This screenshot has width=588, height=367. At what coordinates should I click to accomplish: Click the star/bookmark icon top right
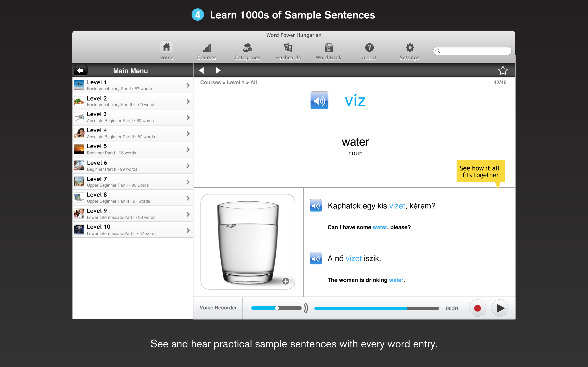coord(503,71)
